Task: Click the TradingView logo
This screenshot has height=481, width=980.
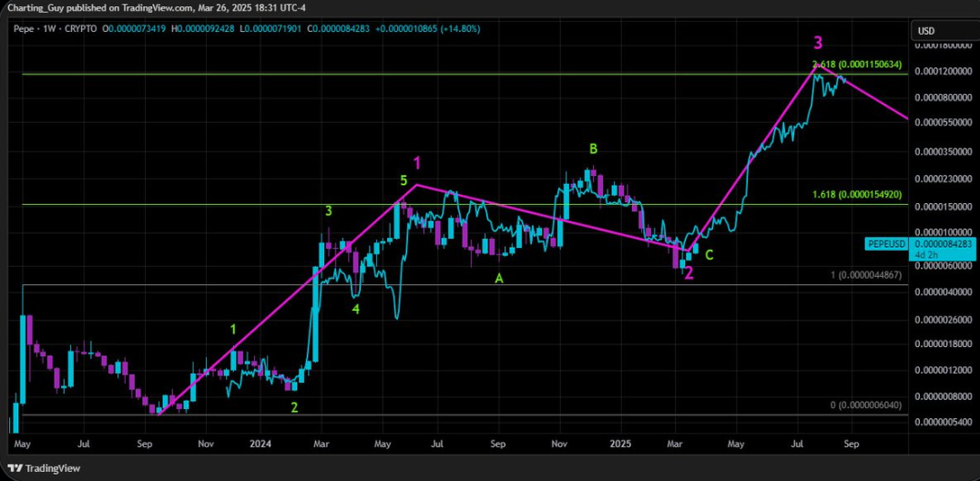Action: 45,468
